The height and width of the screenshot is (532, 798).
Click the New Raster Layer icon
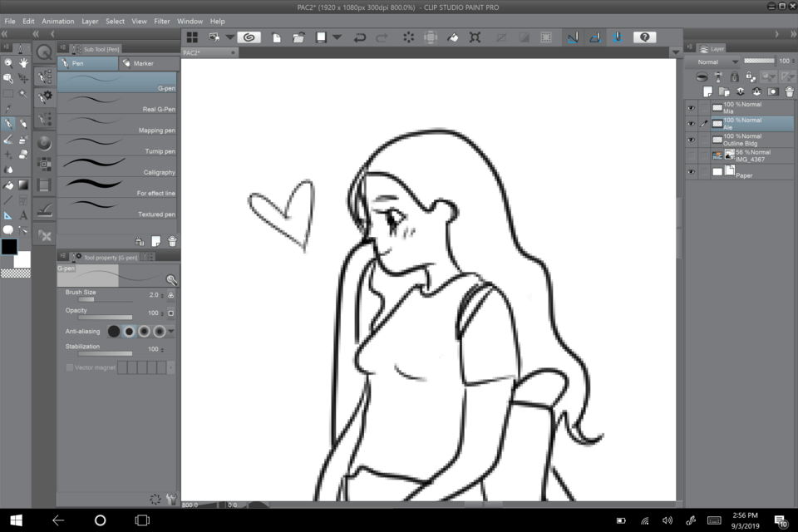(708, 91)
